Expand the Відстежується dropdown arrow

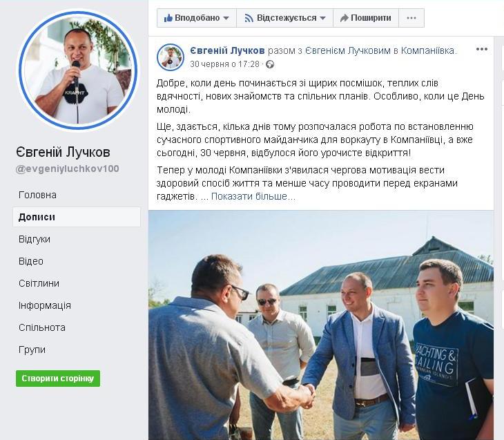click(x=322, y=18)
